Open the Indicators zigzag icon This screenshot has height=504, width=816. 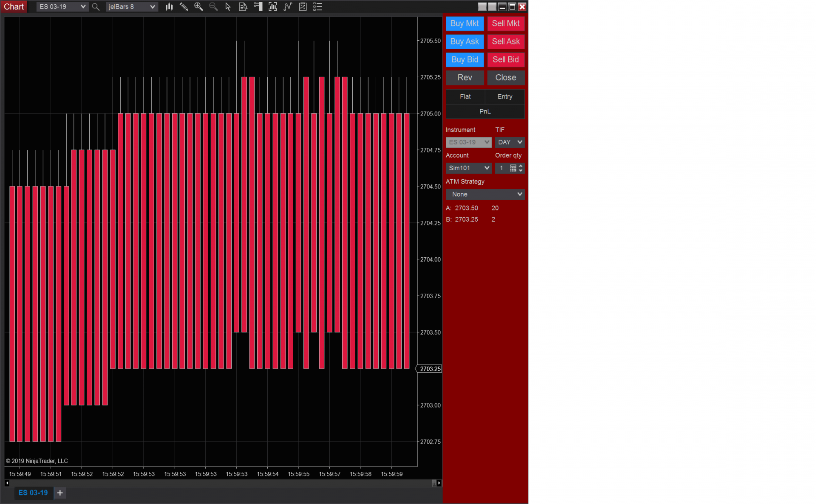pos(288,6)
